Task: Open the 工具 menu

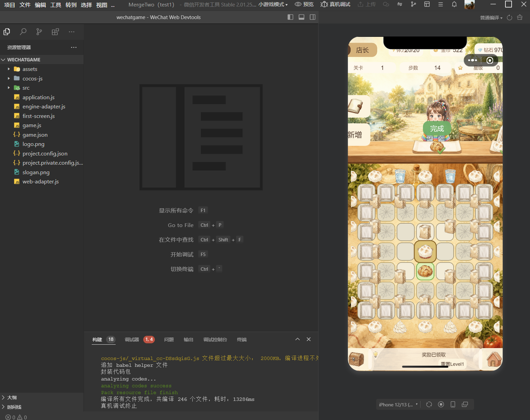Action: pyautogui.click(x=56, y=5)
